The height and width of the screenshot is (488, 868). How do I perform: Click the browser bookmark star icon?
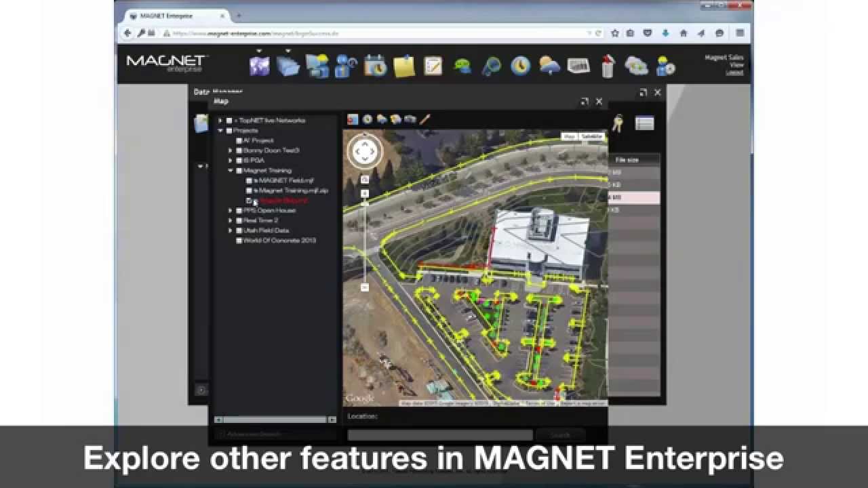click(615, 33)
